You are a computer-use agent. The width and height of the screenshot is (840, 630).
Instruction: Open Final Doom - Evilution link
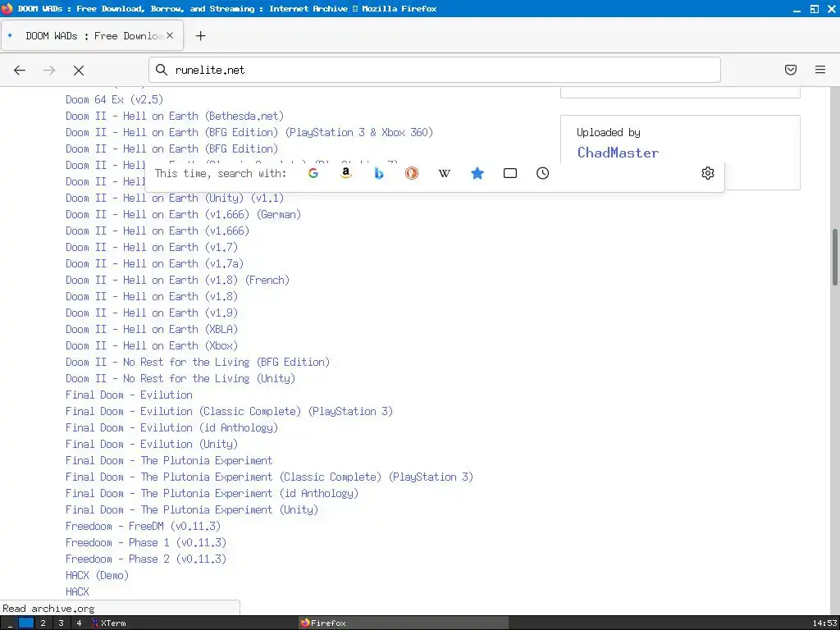coord(129,395)
